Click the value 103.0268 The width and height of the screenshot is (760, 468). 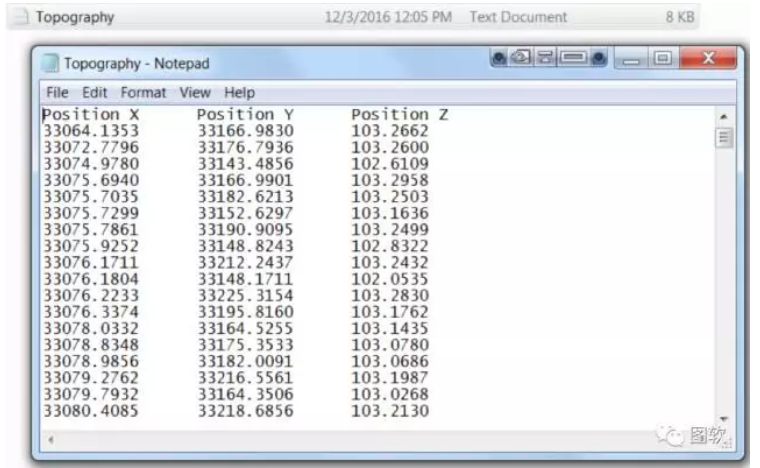pos(390,394)
